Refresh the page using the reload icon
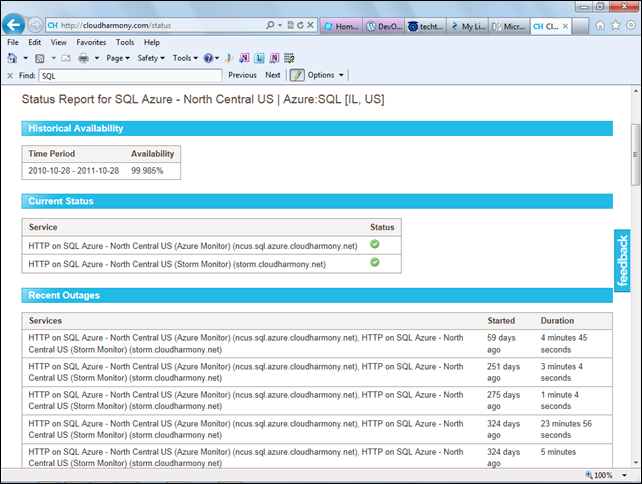This screenshot has height=484, width=642. 300,25
